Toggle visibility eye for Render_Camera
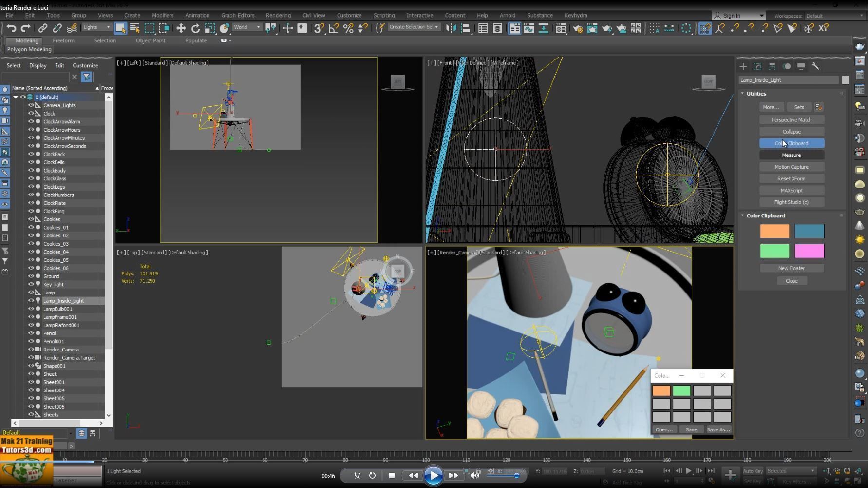 [31, 350]
